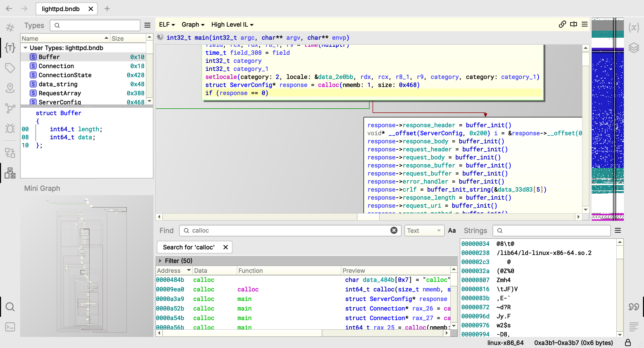Clear the calloc Find field
This screenshot has height=348, width=644.
point(394,230)
